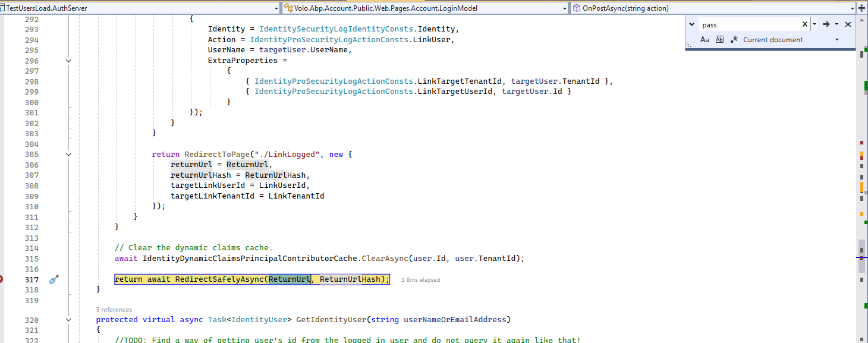
Task: Toggle Use regular expressions option
Action: pyautogui.click(x=735, y=40)
